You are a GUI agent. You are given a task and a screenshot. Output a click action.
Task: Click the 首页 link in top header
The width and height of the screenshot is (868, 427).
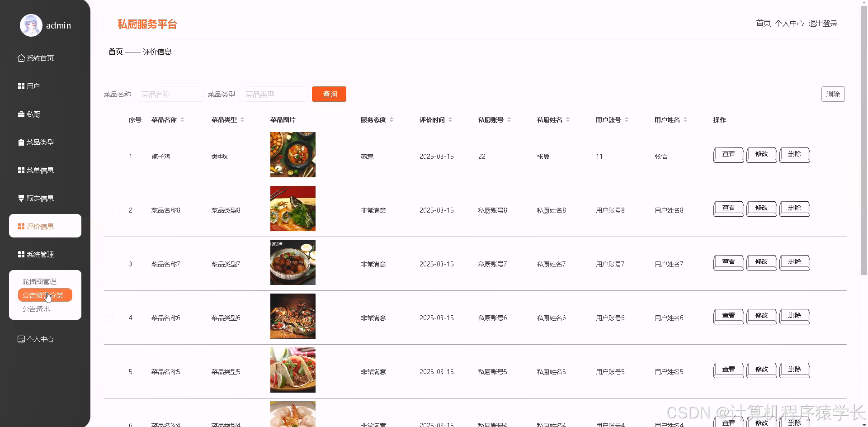point(764,23)
